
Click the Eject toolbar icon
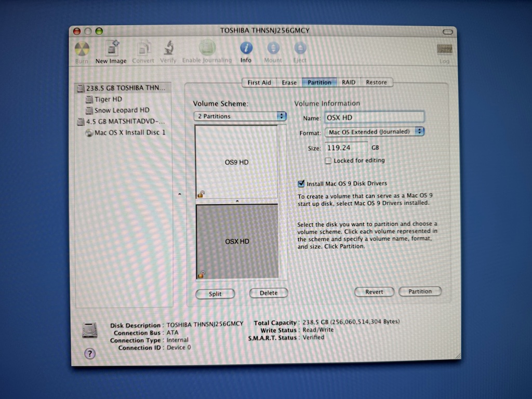pos(300,48)
